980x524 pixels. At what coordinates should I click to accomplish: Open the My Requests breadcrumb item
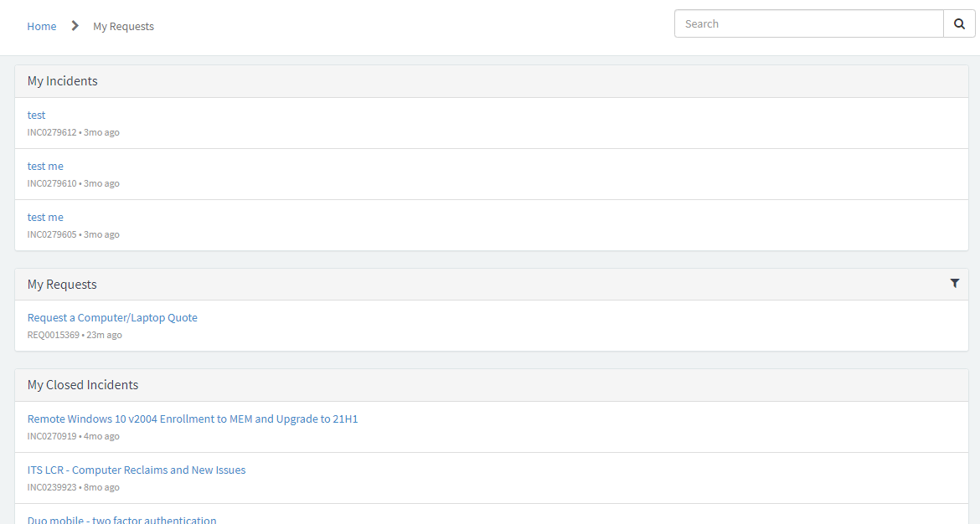click(x=123, y=26)
